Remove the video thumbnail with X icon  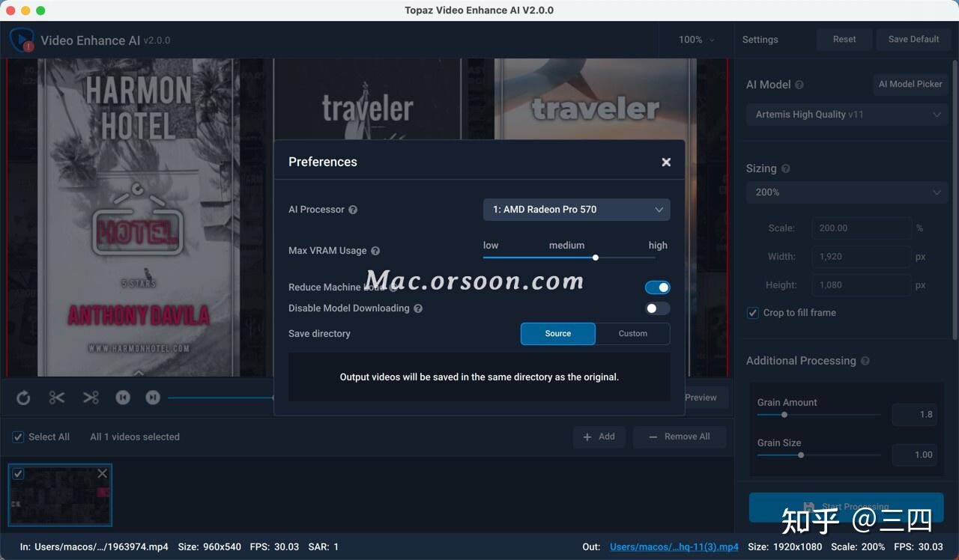coord(103,473)
